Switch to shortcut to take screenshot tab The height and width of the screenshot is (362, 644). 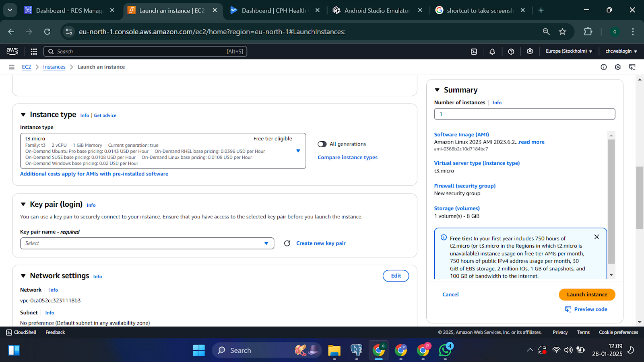tap(480, 10)
